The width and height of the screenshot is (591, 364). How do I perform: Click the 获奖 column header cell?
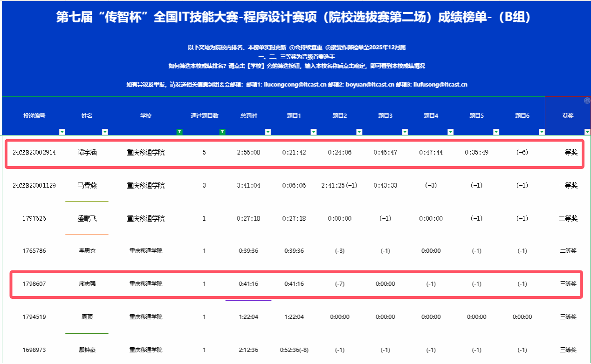point(568,116)
